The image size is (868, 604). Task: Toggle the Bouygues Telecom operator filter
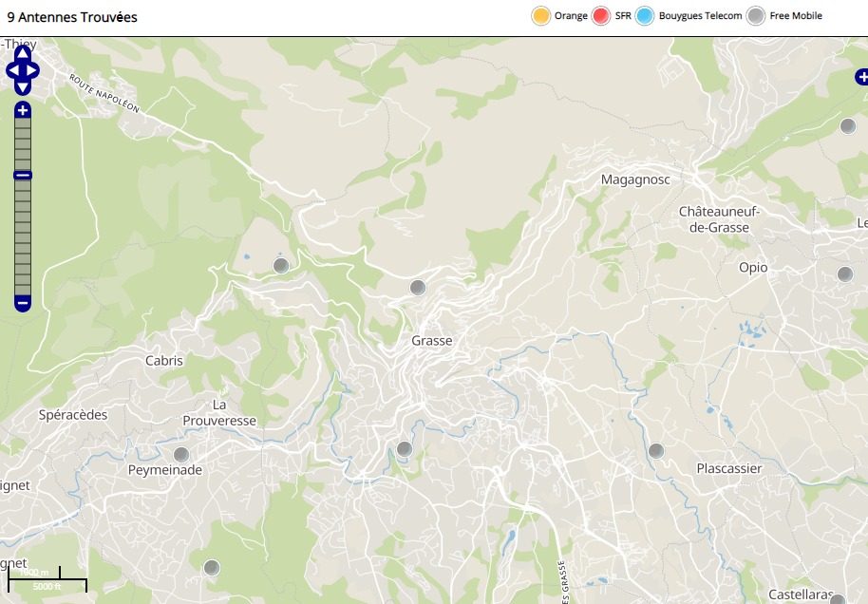pyautogui.click(x=646, y=16)
